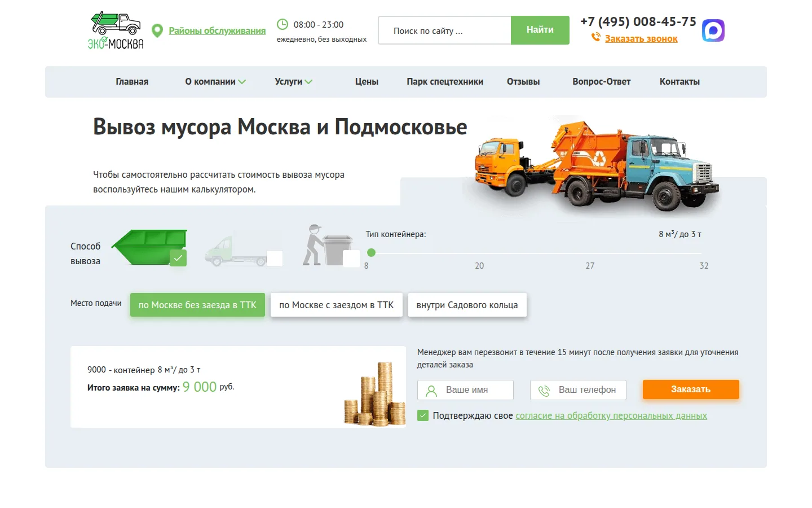Open the 'Районы обслуживания' link
The height and width of the screenshot is (508, 812).
tap(217, 31)
